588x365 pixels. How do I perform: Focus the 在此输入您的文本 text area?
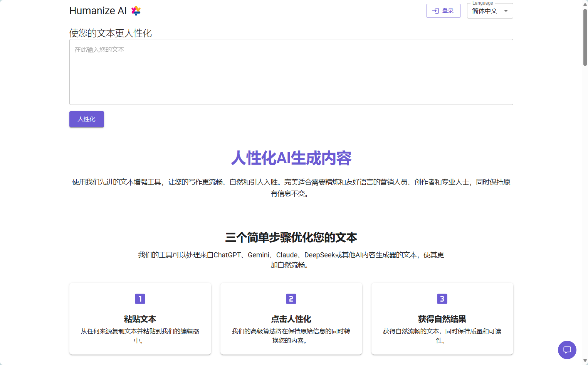(291, 72)
